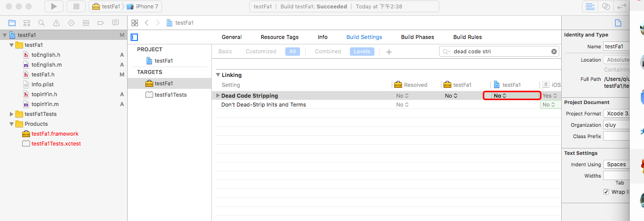Screen dimensions: 644x221
Task: Open the Find navigator magnifier icon
Action: [x=41, y=23]
